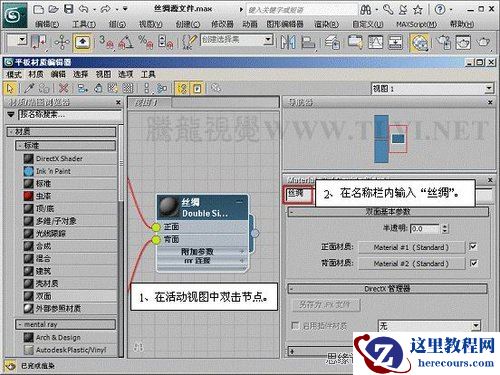Click the 按名称搜索 search field

[70, 115]
